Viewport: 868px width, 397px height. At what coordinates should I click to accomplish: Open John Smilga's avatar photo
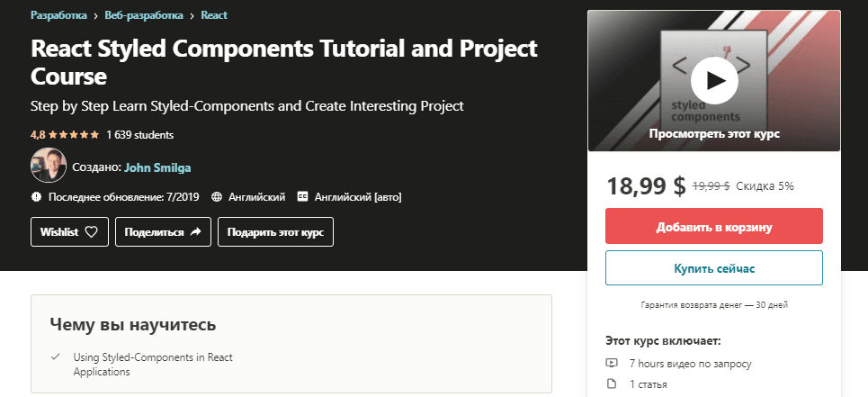point(49,166)
